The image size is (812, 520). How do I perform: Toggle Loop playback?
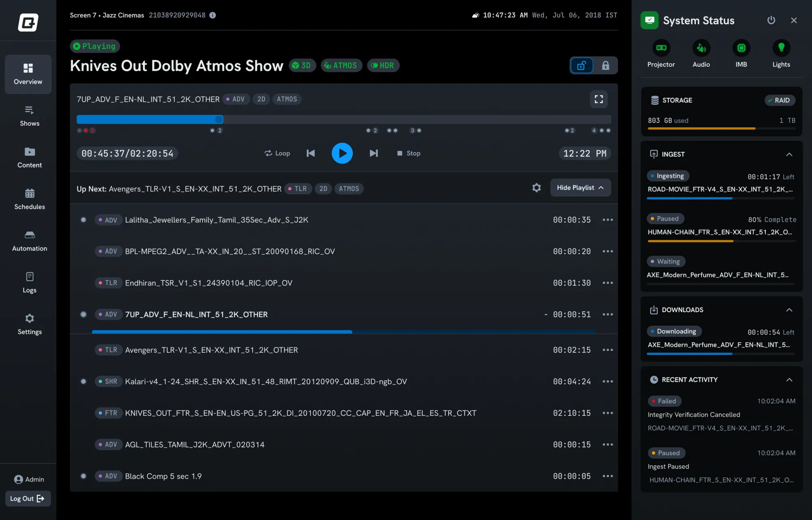[277, 153]
